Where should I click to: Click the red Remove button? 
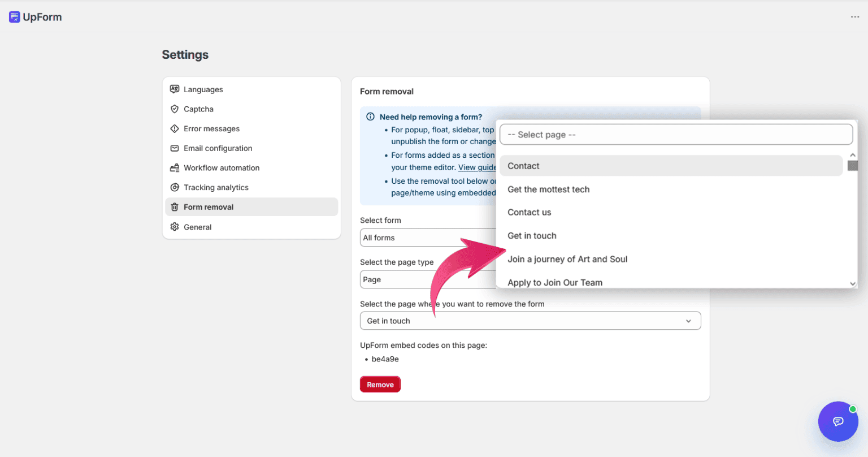[380, 385]
